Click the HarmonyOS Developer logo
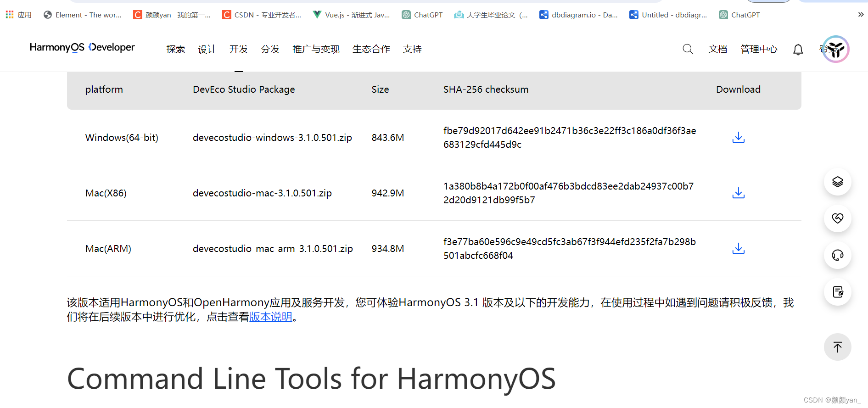 tap(82, 47)
